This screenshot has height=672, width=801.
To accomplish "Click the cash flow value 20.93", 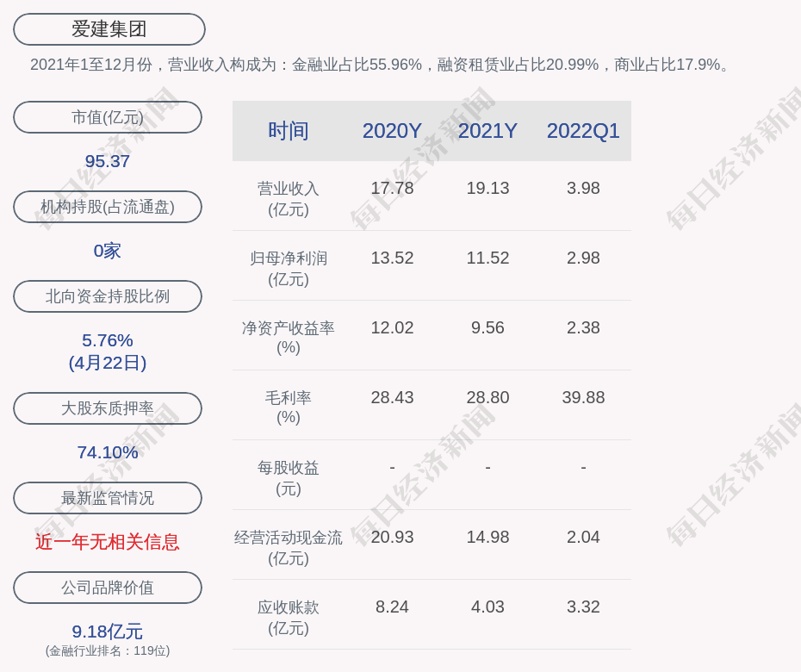I will [392, 537].
